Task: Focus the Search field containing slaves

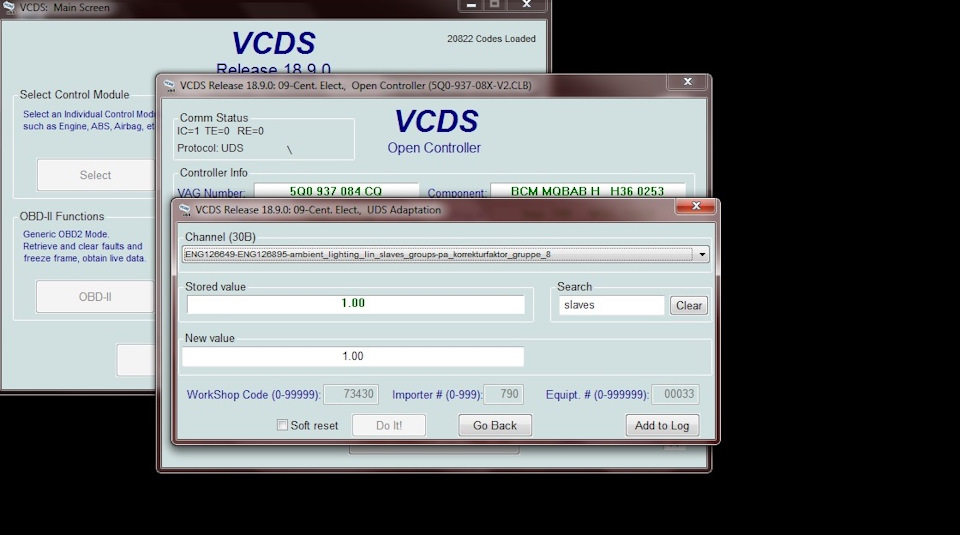Action: (611, 305)
